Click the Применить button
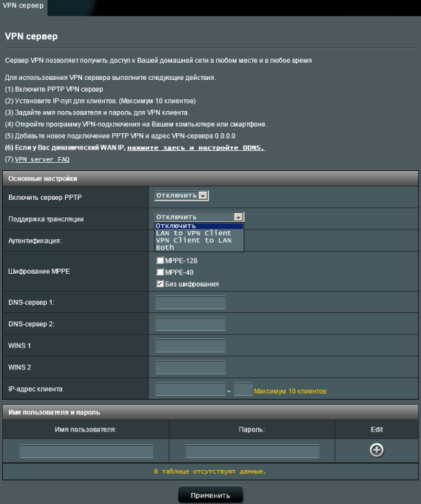421x504 pixels. [x=210, y=495]
